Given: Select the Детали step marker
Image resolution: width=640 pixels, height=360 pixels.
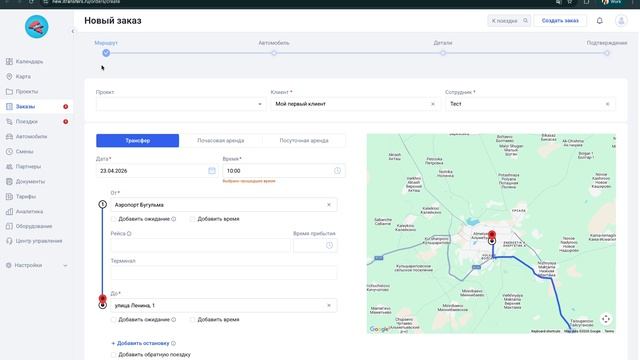Looking at the screenshot, I should [x=443, y=53].
